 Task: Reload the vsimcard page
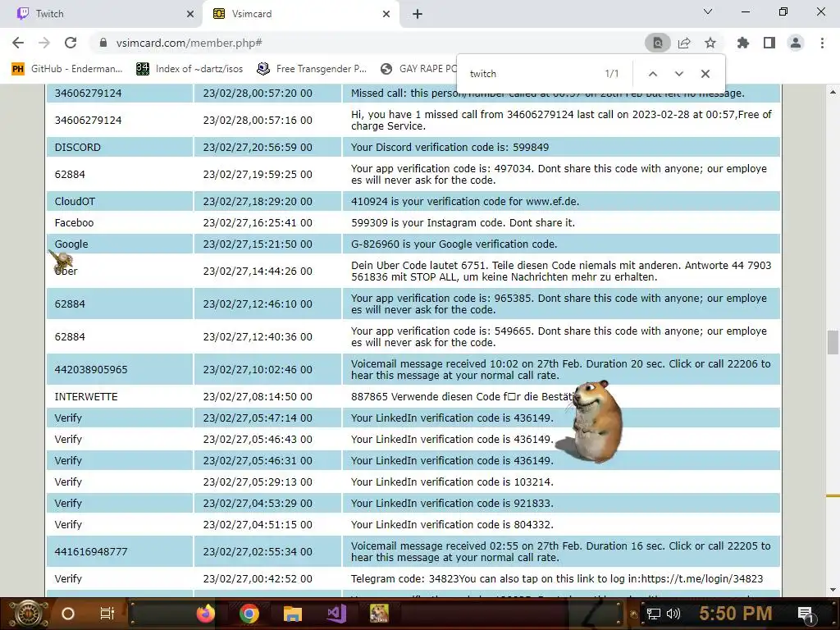[x=71, y=43]
